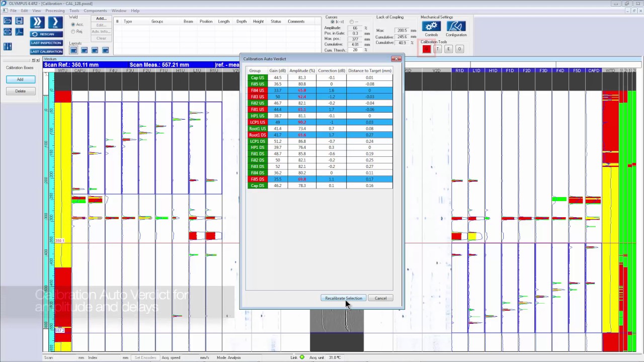Open the Processing menu
The image size is (644, 362).
(55, 11)
